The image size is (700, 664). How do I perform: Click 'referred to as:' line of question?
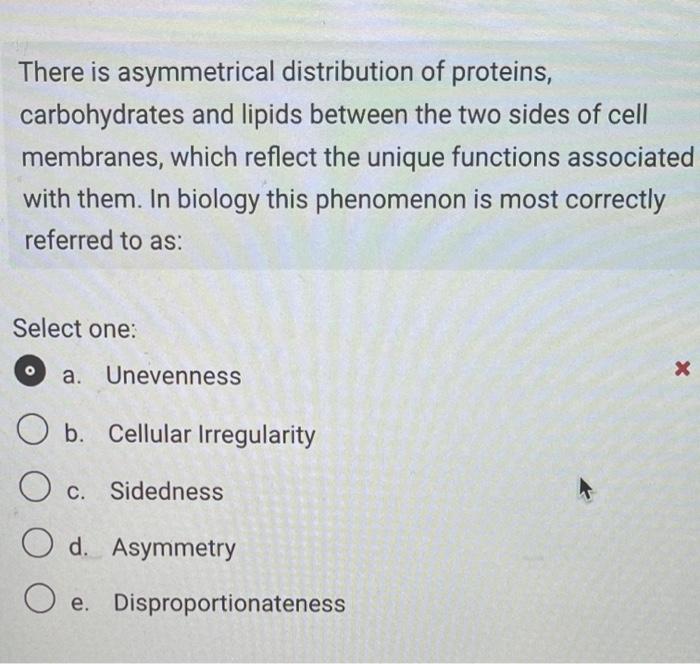[104, 240]
